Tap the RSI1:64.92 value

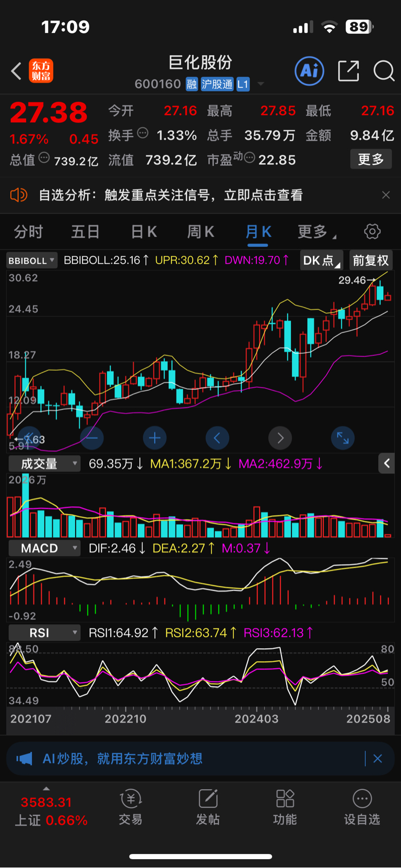[x=123, y=633]
